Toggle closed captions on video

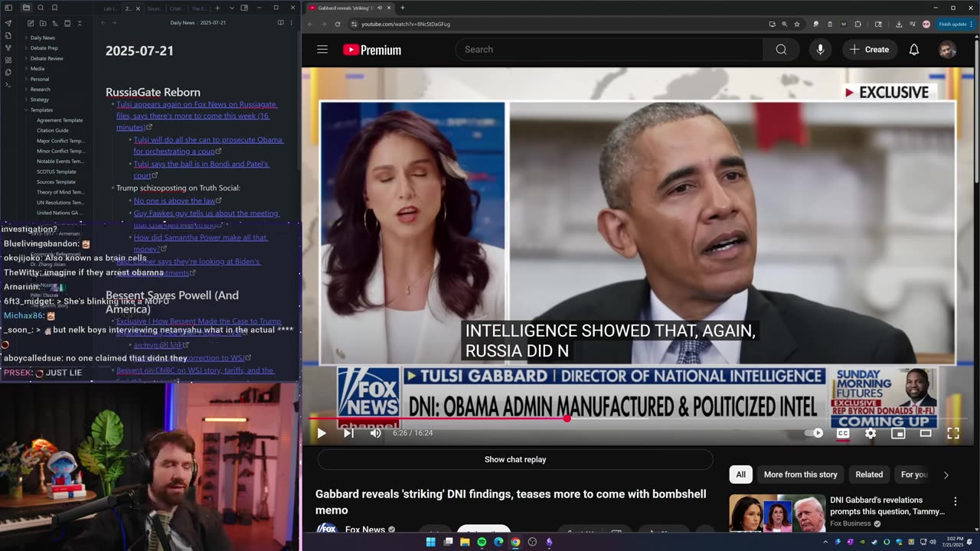pos(843,433)
